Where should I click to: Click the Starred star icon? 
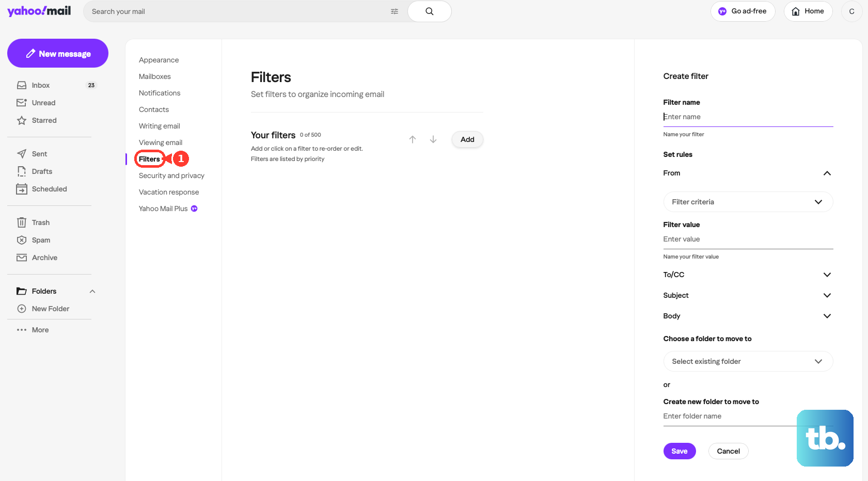[x=22, y=120]
